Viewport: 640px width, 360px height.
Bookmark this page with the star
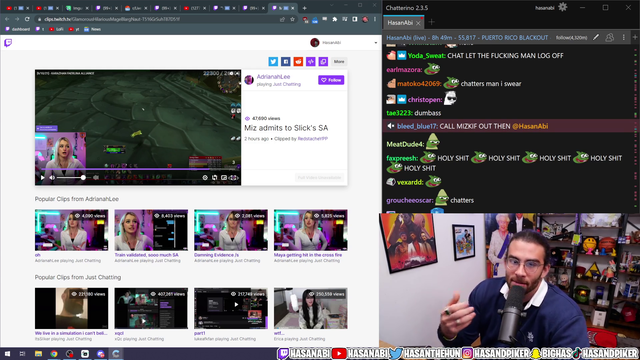pyautogui.click(x=292, y=19)
